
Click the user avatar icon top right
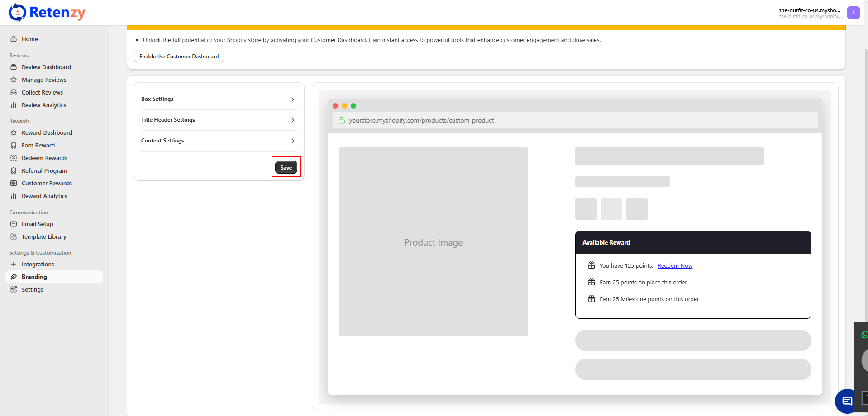(x=853, y=13)
